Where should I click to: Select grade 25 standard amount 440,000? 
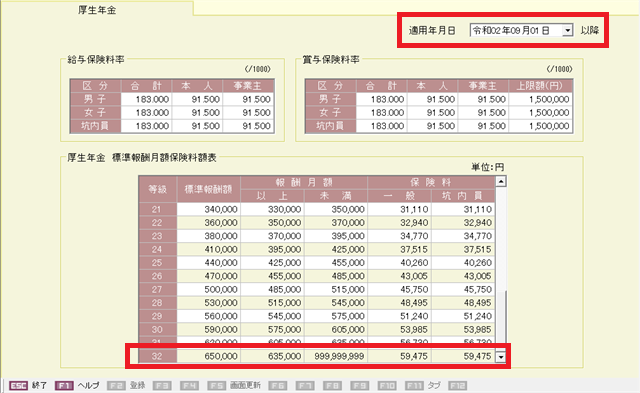[x=209, y=263]
